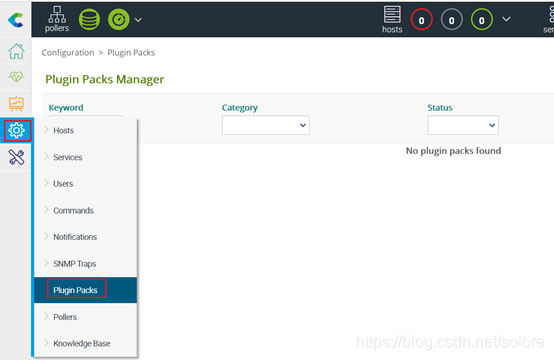The image size is (554, 360).
Task: Click the hosts server icon
Action: (392, 19)
